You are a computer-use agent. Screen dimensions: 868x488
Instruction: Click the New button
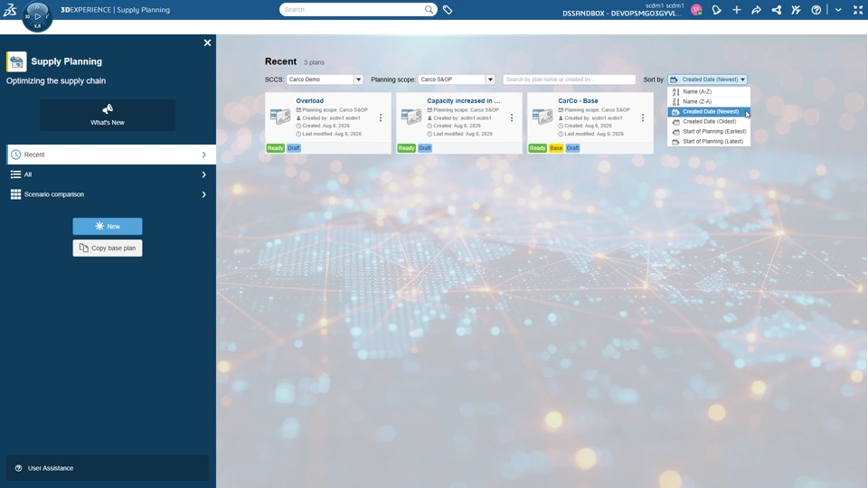(x=108, y=226)
